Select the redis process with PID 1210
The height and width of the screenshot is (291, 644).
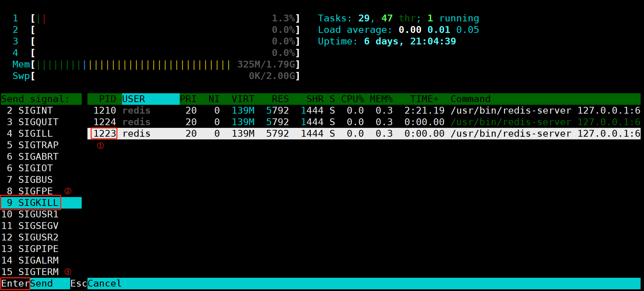tap(364, 111)
